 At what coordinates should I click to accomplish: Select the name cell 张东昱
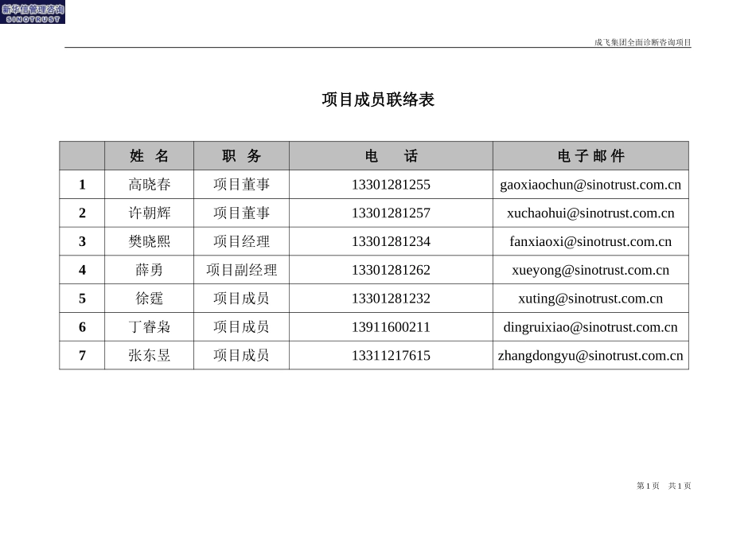pos(149,355)
